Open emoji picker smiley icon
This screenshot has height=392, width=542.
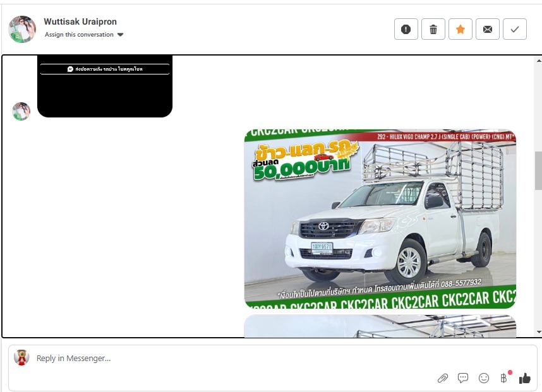[484, 378]
